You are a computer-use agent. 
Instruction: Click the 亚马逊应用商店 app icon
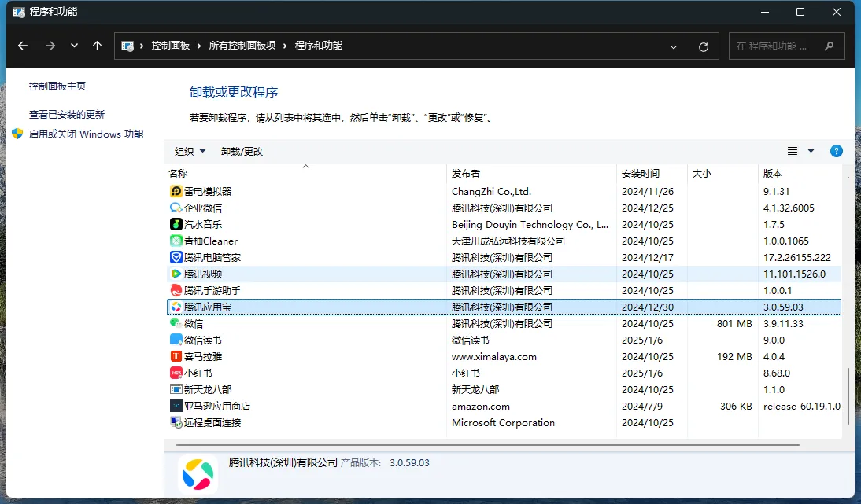[x=176, y=406]
